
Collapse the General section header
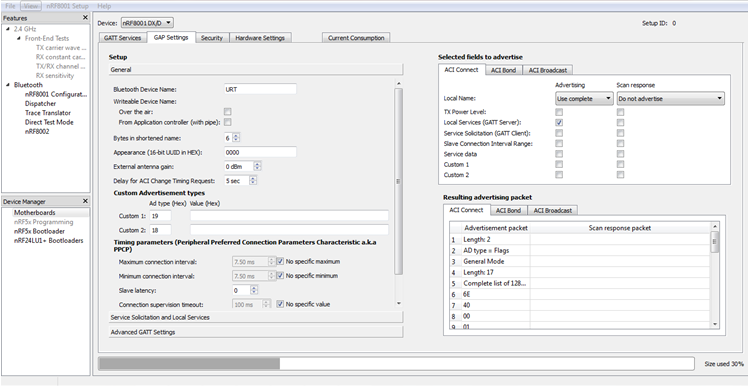click(256, 70)
